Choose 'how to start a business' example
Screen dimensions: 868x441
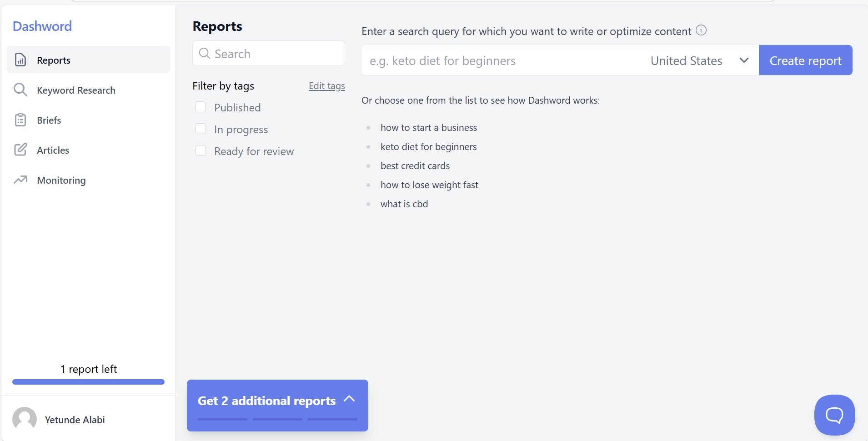coord(429,128)
